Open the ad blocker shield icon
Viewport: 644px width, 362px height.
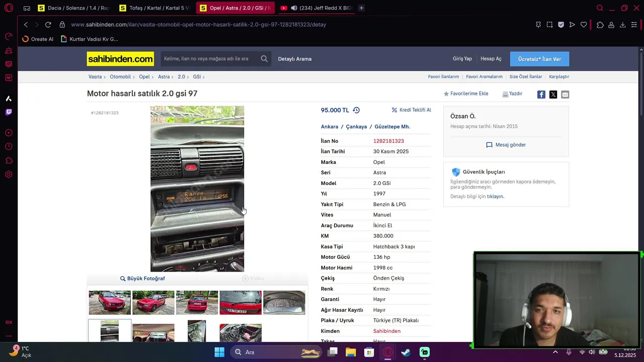tap(561, 25)
